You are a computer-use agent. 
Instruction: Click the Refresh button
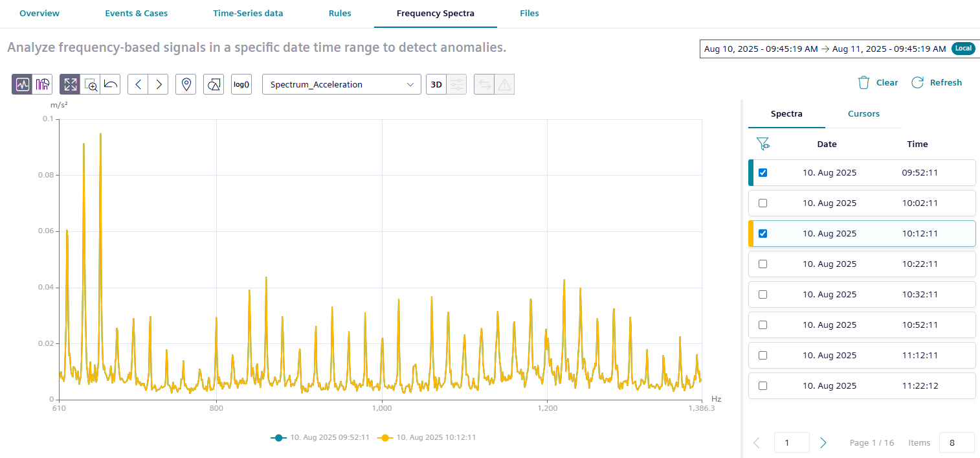937,83
